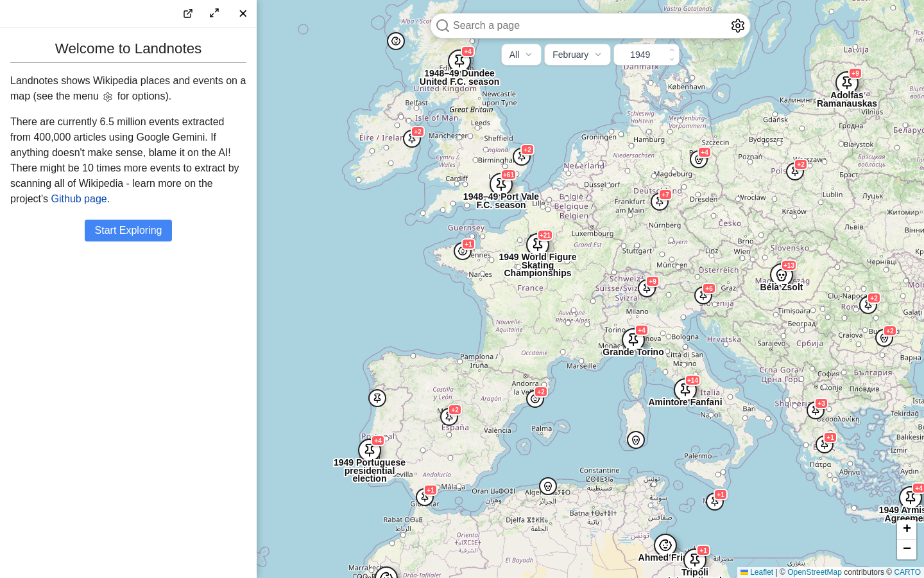Click the +7 marker near Frankfurt
Screen dimensions: 924x578
[660, 201]
